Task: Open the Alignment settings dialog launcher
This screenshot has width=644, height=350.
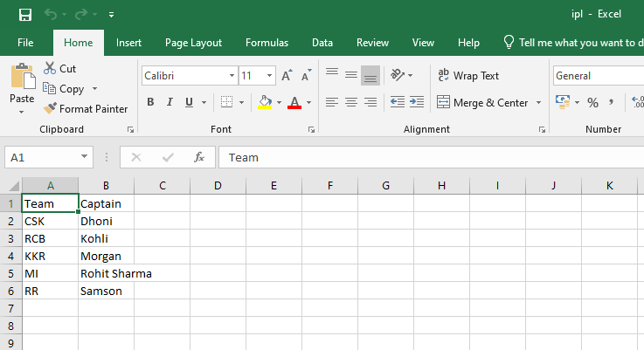Action: 542,130
